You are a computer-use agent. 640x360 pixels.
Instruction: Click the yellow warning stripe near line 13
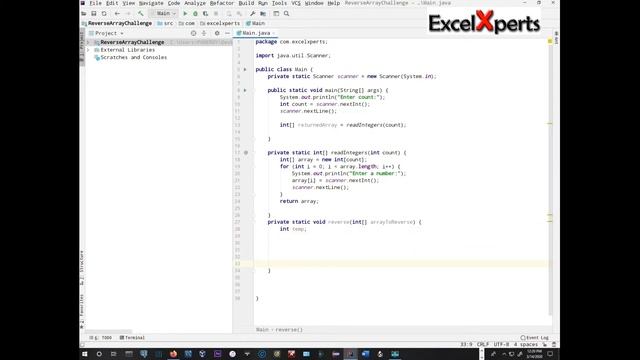pyautogui.click(x=550, y=124)
